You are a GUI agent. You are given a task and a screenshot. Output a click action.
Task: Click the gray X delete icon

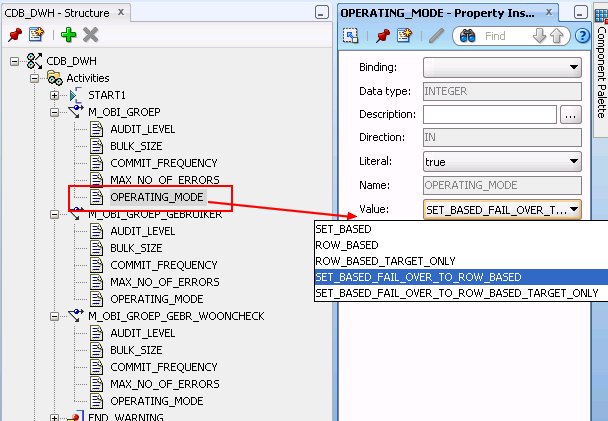click(x=91, y=35)
